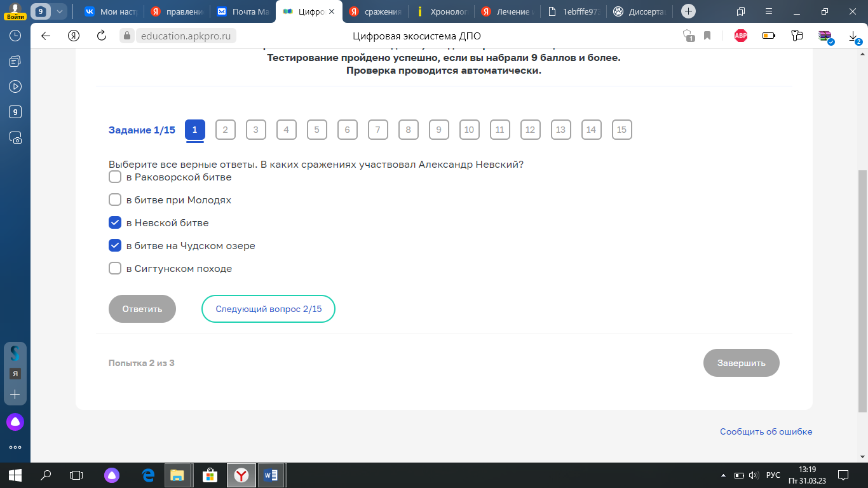
Task: Open the Alice assistant in the browser sidebar
Action: coord(15,421)
